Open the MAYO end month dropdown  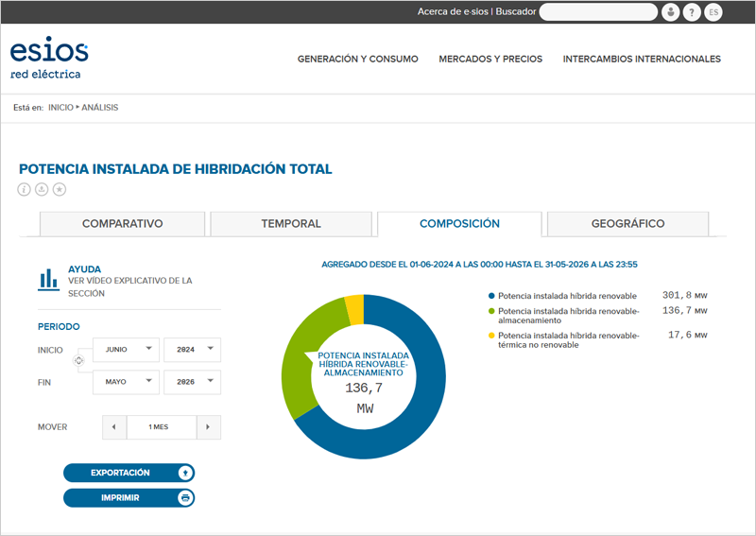pyautogui.click(x=126, y=382)
